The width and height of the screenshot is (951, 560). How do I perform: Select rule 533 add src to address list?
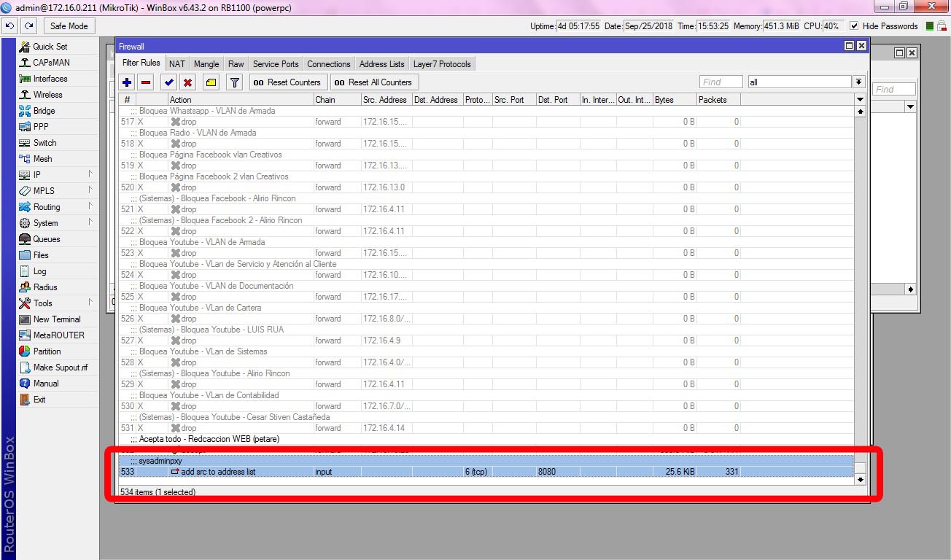(x=486, y=472)
